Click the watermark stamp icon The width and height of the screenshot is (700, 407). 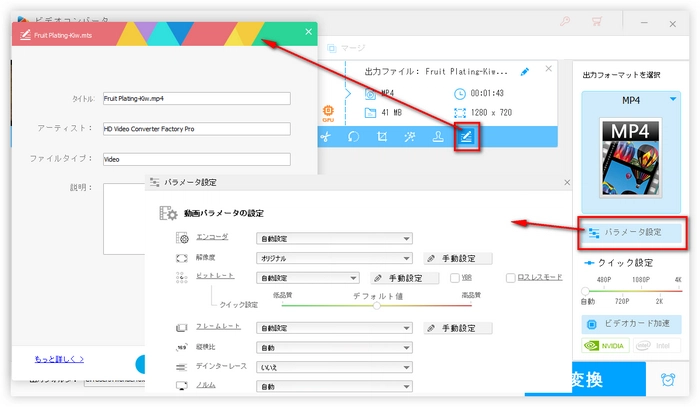click(x=436, y=137)
